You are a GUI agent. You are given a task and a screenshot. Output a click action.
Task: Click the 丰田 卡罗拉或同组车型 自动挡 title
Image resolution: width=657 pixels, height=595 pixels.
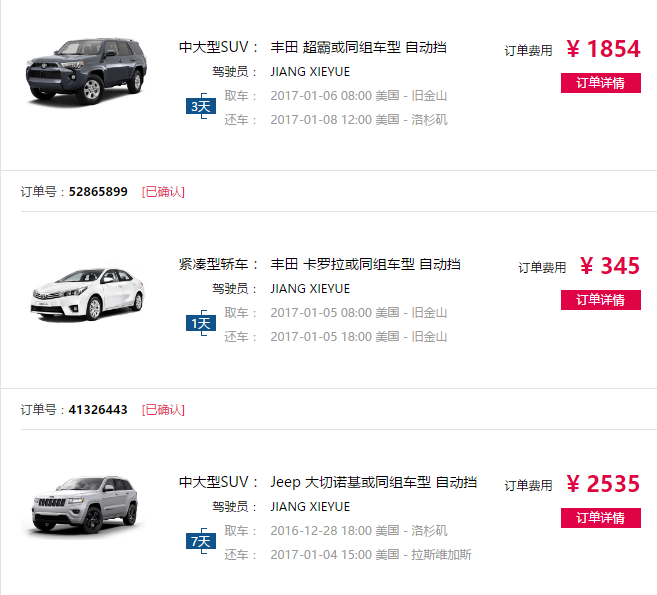[365, 264]
